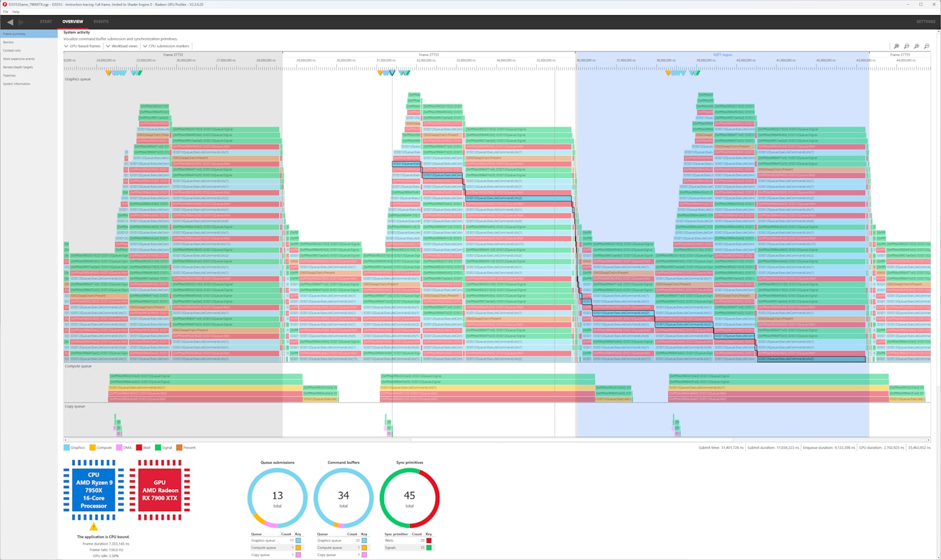Open the Workload views dropdown
Screen dimensions: 941x560
pos(122,46)
